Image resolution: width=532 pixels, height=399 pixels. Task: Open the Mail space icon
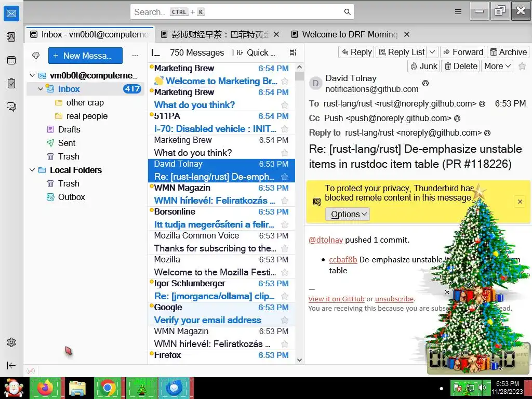(x=11, y=14)
